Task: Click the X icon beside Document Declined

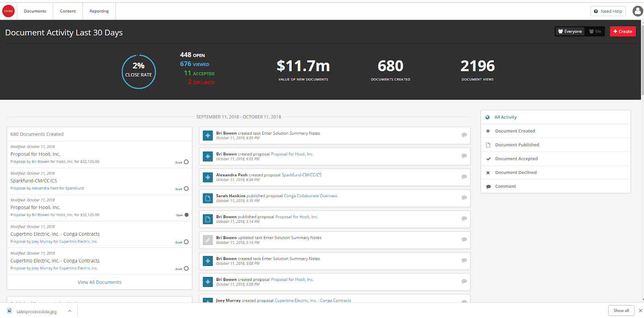Action: tap(488, 173)
